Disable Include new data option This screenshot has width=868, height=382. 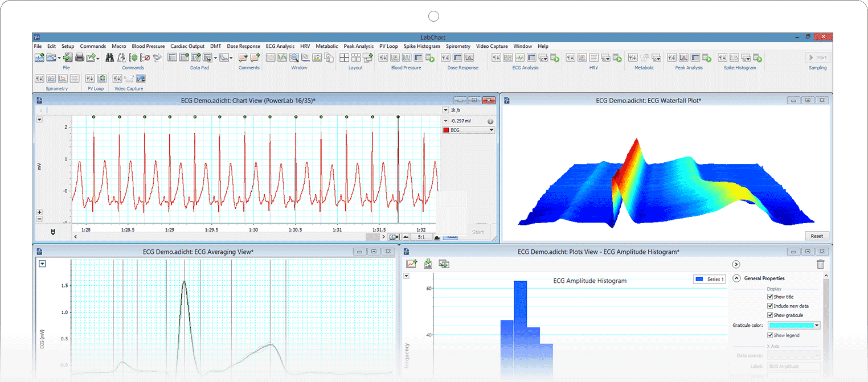(770, 306)
